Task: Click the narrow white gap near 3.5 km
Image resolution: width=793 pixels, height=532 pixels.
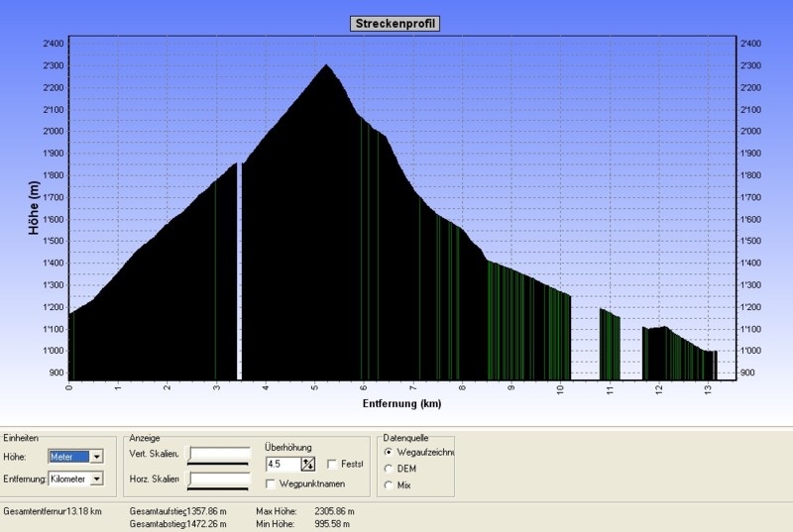Action: pos(240,267)
